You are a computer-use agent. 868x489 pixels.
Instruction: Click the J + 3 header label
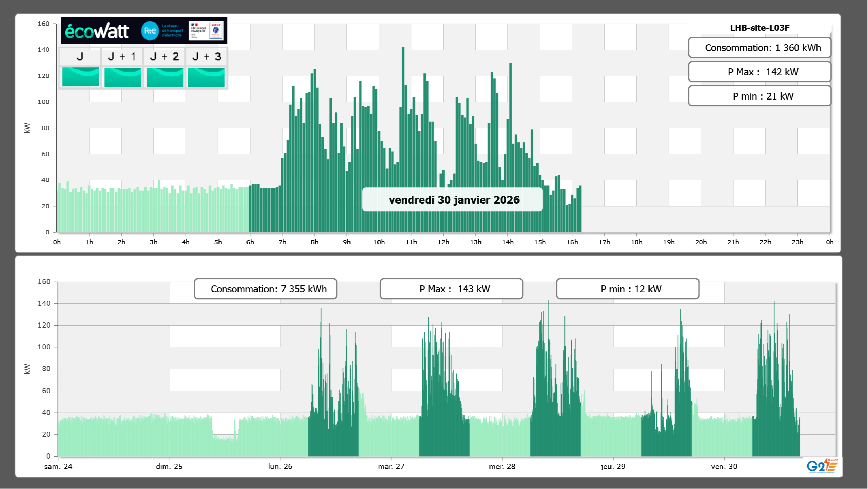[x=206, y=57]
